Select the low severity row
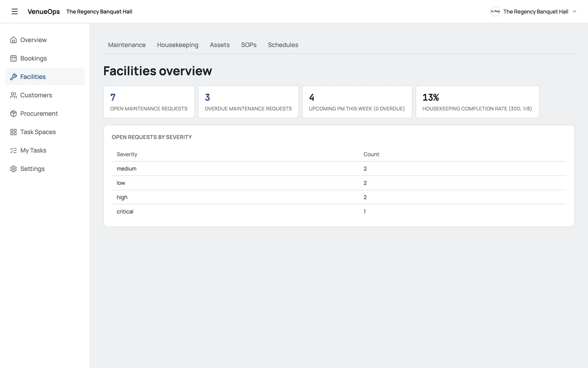588x368 pixels. tap(339, 183)
